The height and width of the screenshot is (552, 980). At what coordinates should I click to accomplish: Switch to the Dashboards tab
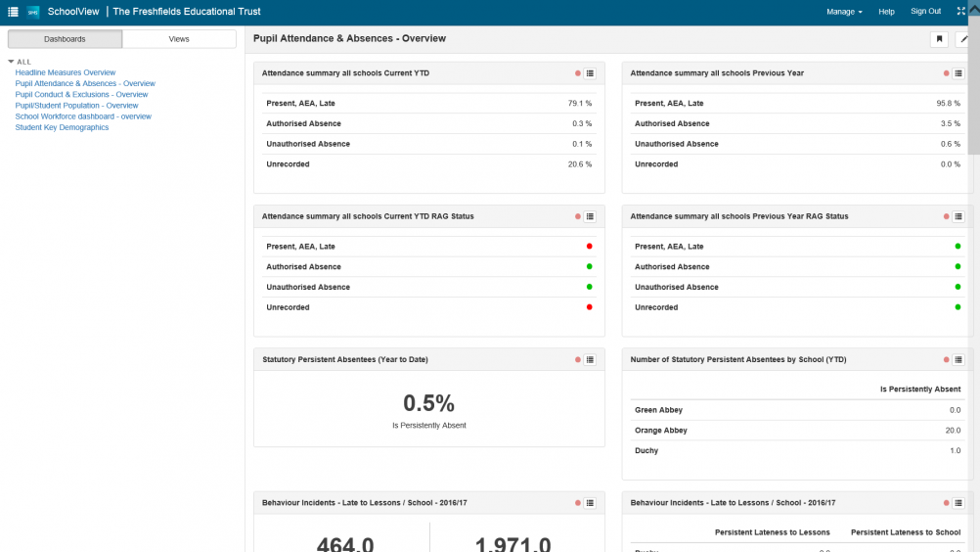(65, 39)
